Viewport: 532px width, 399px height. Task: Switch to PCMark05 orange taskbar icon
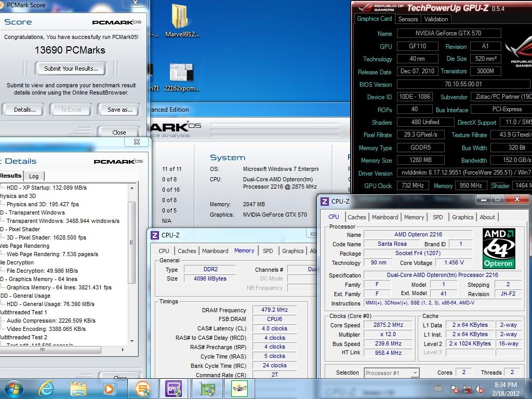tap(143, 389)
